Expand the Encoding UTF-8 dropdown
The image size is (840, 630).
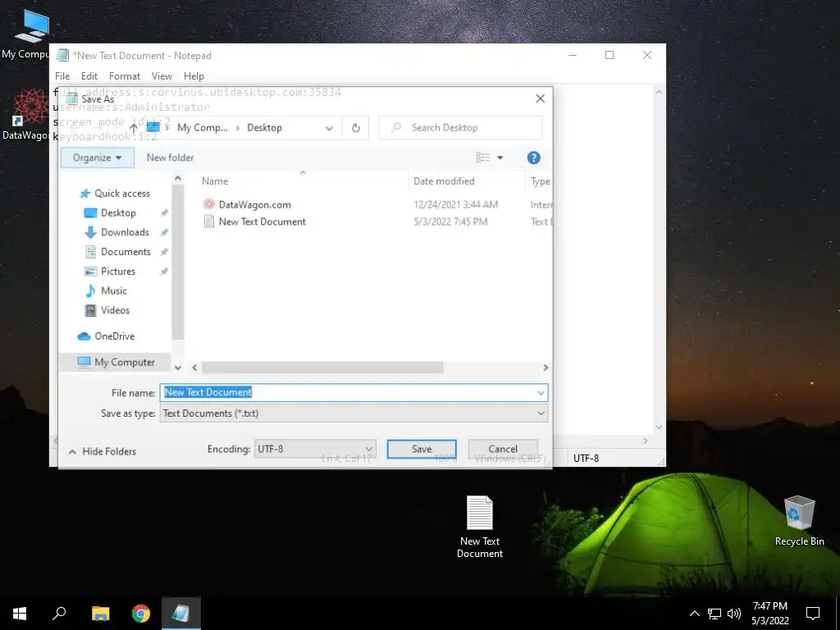point(315,449)
